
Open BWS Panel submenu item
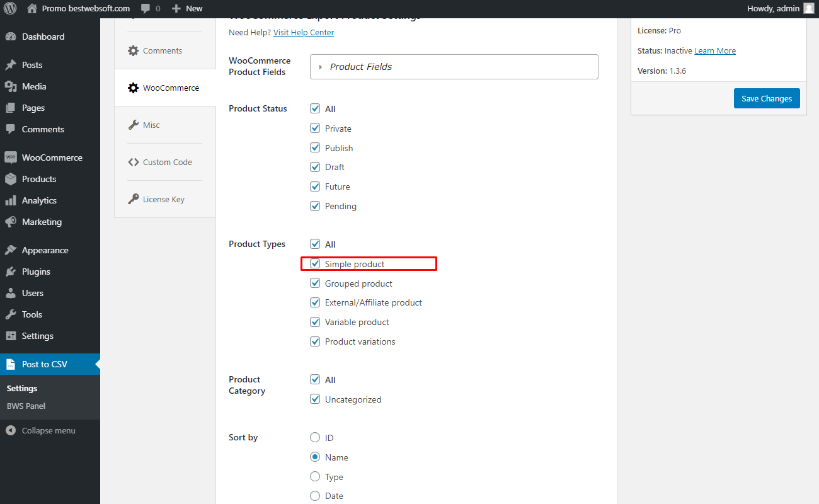(x=26, y=406)
